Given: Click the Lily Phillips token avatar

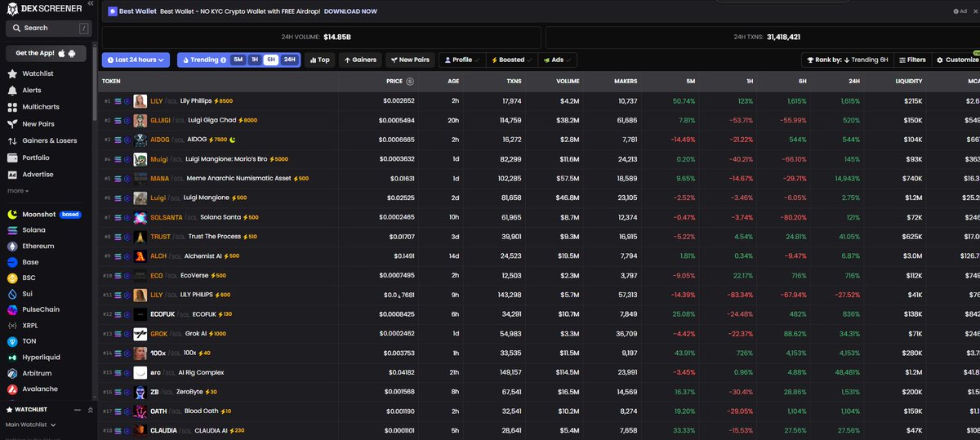Looking at the screenshot, I should click(140, 101).
